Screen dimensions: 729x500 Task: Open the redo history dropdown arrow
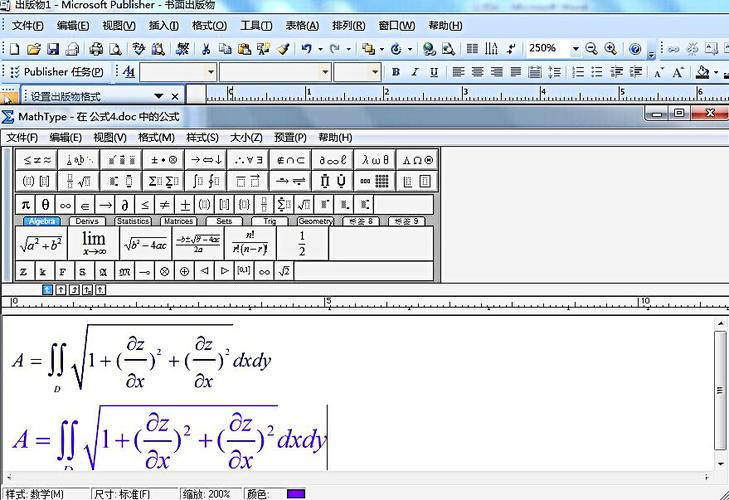point(349,49)
